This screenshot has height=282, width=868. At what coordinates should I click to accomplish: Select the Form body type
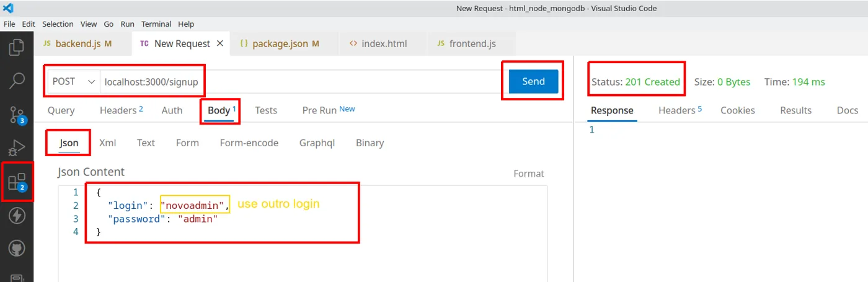tap(187, 143)
